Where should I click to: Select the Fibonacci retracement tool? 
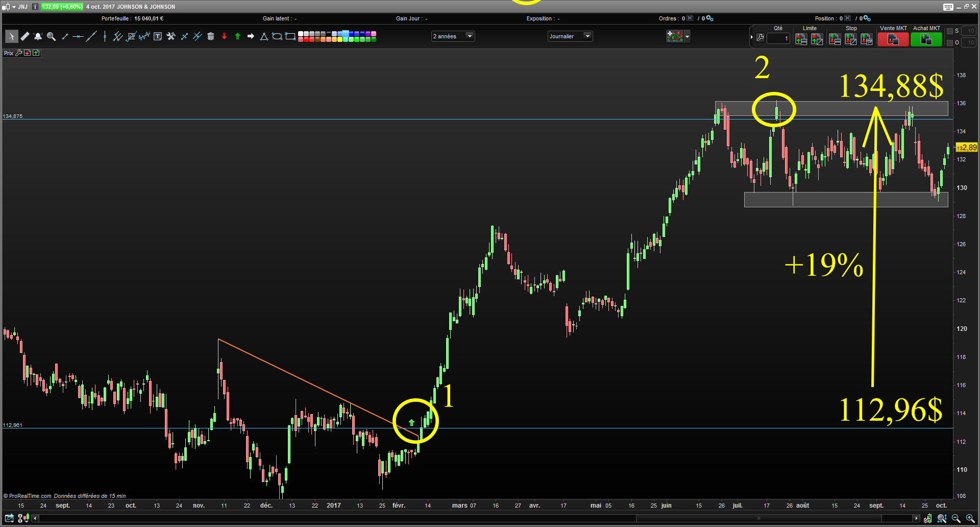(131, 36)
